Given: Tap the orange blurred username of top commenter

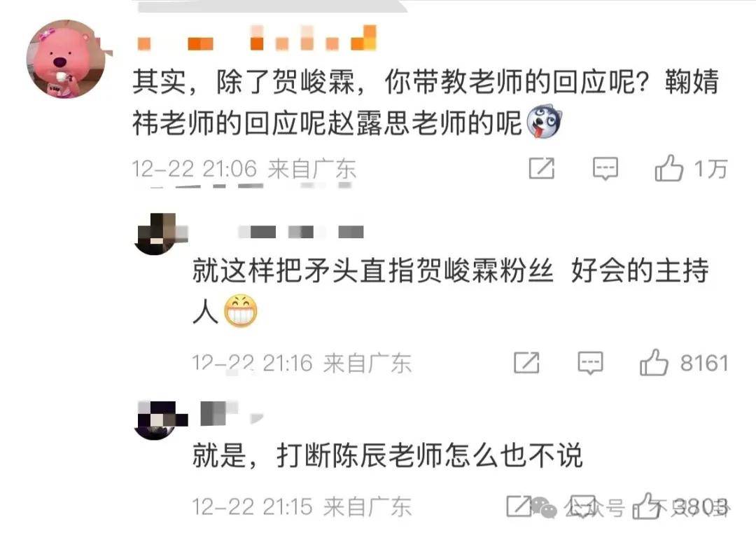Looking at the screenshot, I should point(256,38).
